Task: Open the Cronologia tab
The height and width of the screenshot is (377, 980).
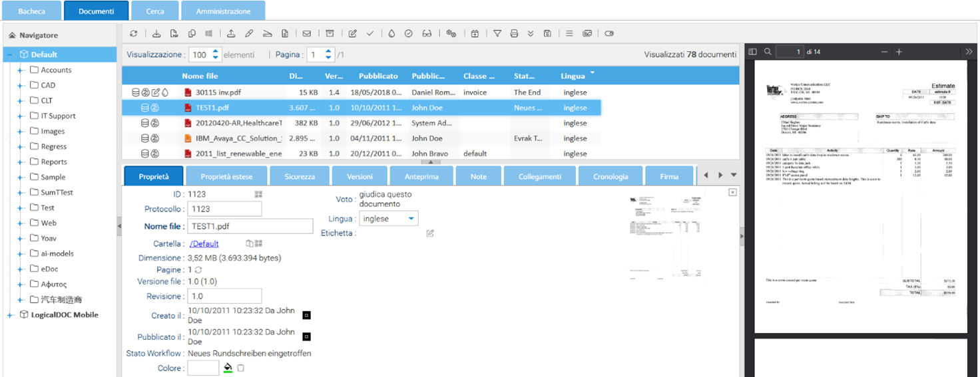Action: (611, 176)
